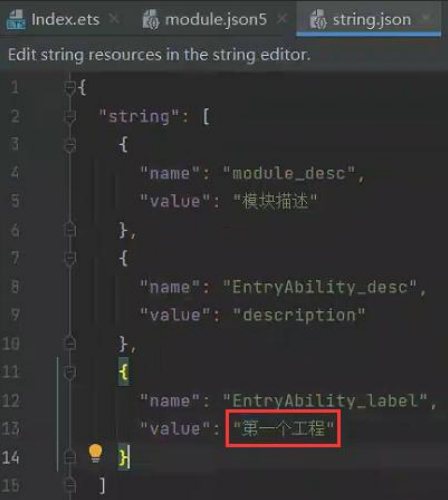Close the Index.ets tab
Screen dimensions: 448x500
tap(114, 19)
